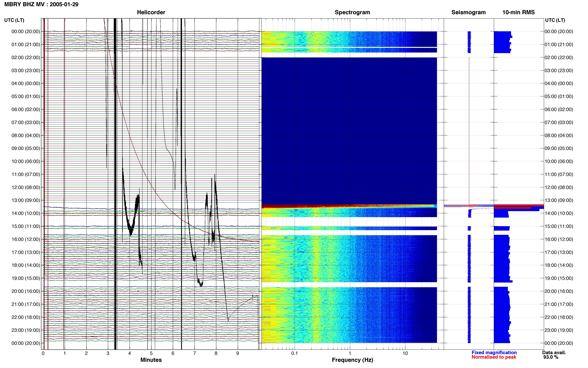This screenshot has height=368, width=588.
Task: Select the '0.1' frequency tick label
Action: click(295, 353)
